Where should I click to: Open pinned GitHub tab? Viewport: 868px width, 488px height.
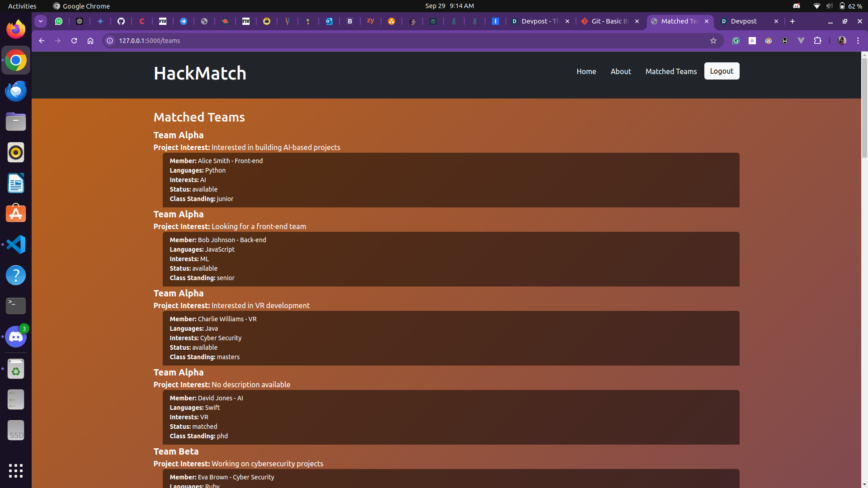click(x=121, y=21)
